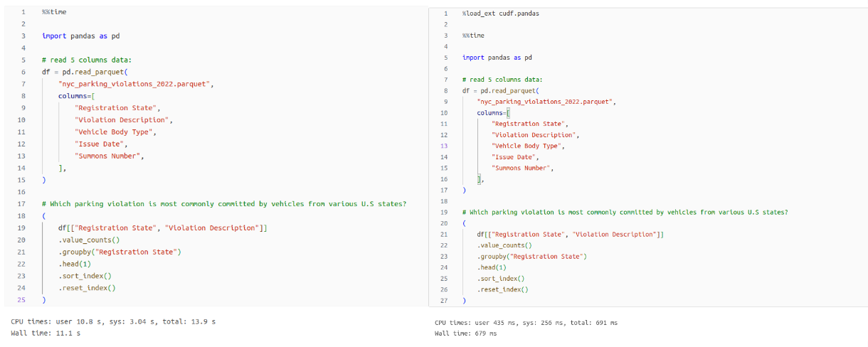Click the 'Wall time: 679 ms' output

pyautogui.click(x=465, y=333)
